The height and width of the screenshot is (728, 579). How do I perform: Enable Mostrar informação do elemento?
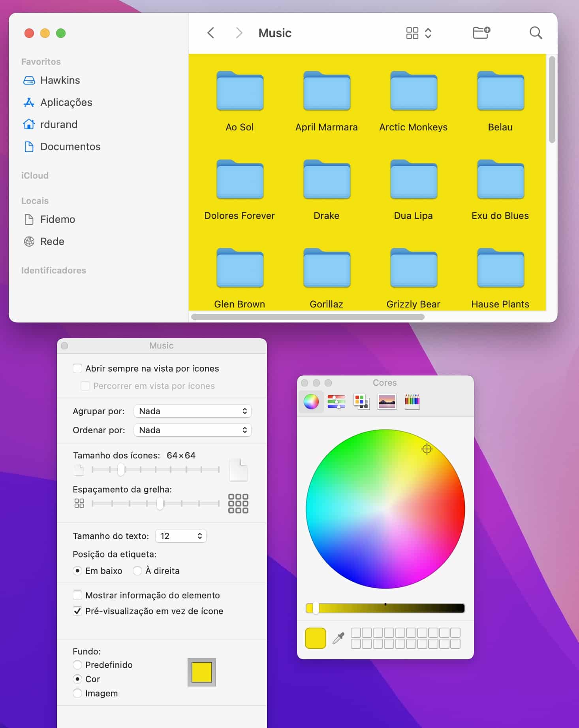77,595
